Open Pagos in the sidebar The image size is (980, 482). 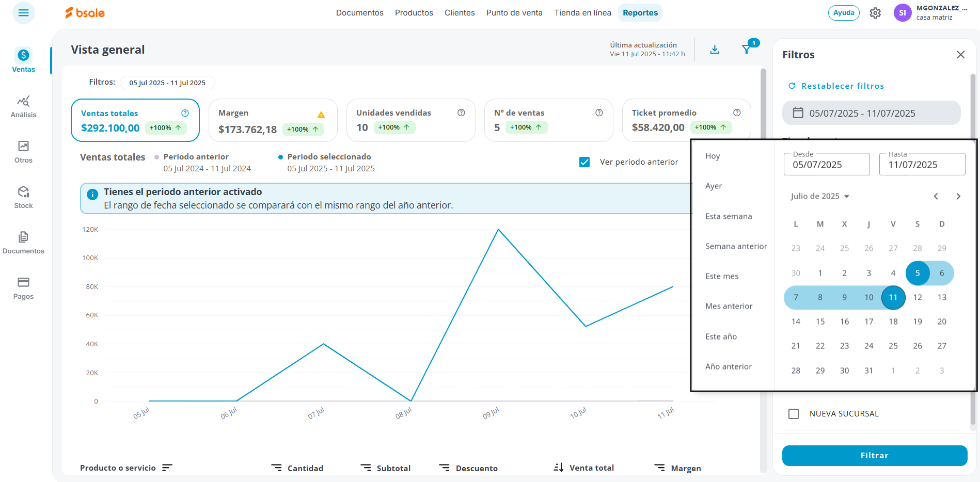point(24,288)
